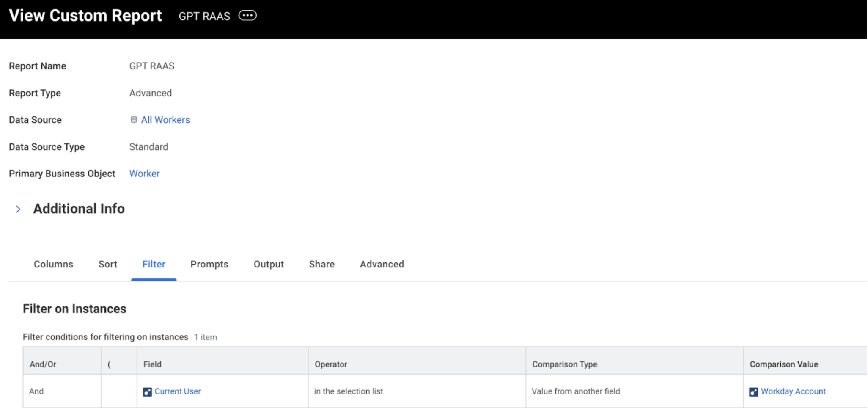868x408 pixels.
Task: Click the database icon beside All Workers
Action: coord(134,120)
